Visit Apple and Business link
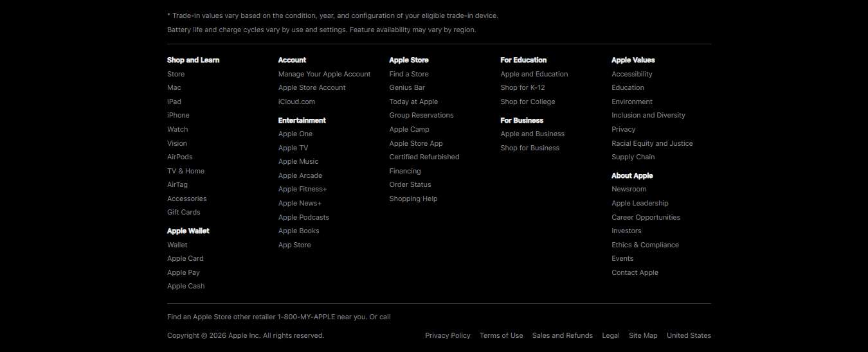Viewport: 868px width, 352px height. coord(532,134)
